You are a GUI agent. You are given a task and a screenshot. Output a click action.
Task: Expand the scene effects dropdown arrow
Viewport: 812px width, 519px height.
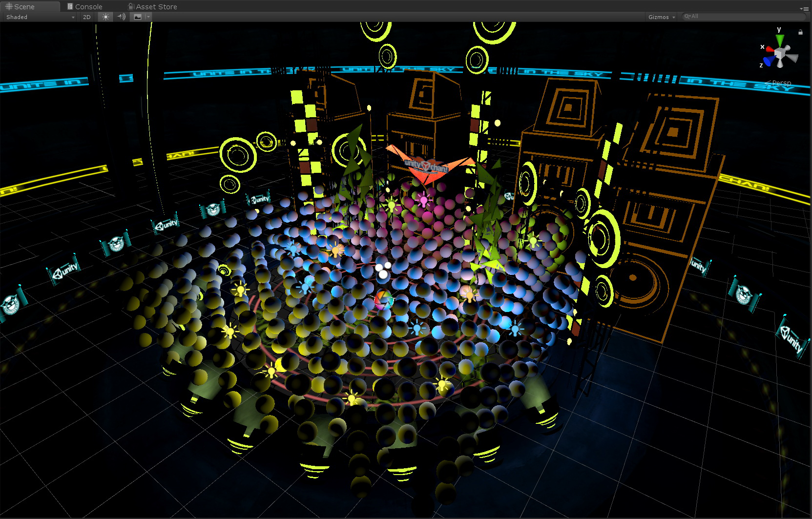click(x=148, y=17)
